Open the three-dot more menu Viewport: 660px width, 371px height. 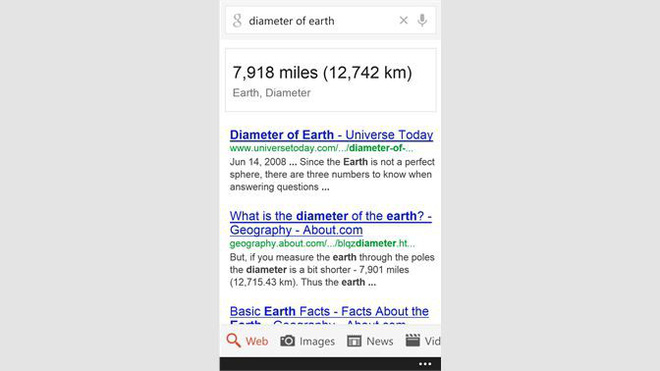425,364
